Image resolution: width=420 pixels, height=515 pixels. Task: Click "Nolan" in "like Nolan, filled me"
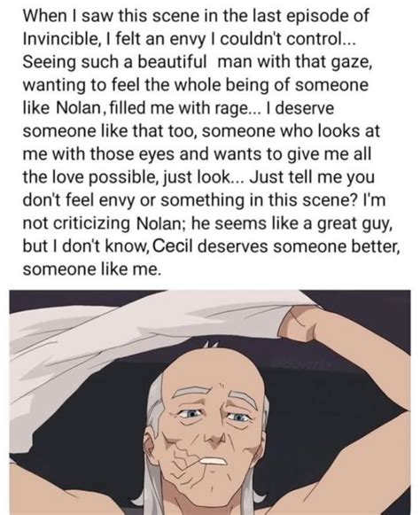pos(78,108)
